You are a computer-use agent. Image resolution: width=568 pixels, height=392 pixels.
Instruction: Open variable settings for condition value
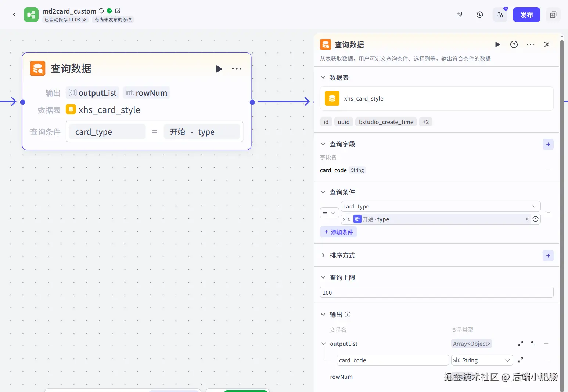[x=536, y=219]
